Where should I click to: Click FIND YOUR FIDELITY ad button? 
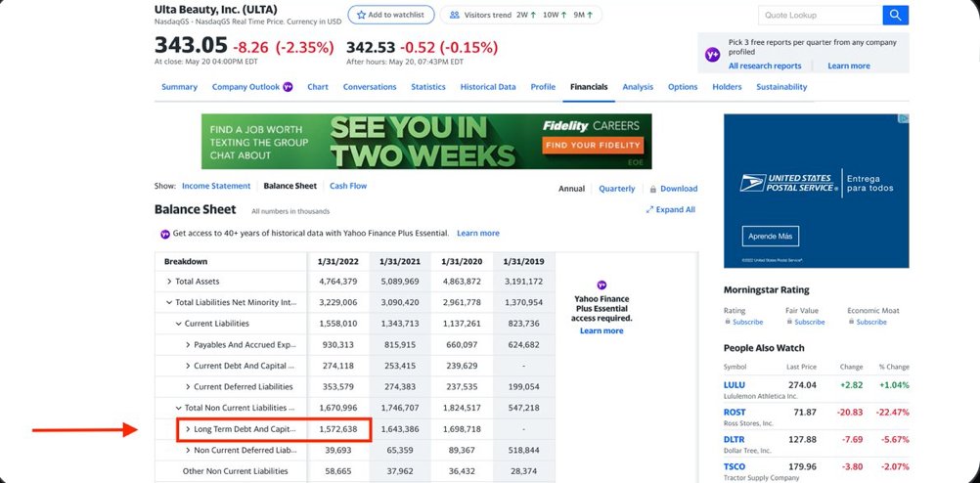click(x=593, y=146)
